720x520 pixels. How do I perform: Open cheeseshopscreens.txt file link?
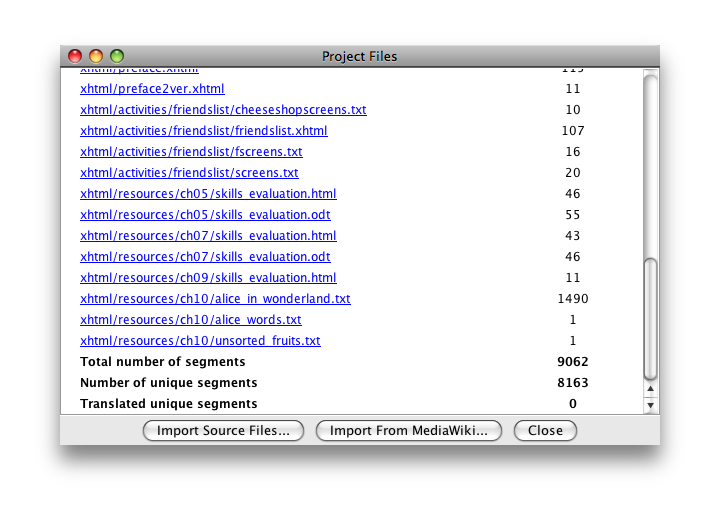(x=223, y=110)
